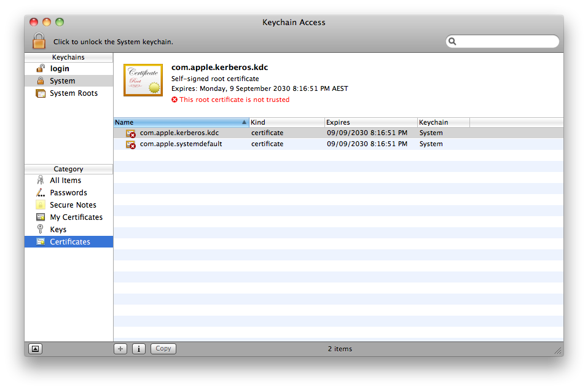This screenshot has width=588, height=390.
Task: Open the System Roots keychain
Action: tap(69, 93)
